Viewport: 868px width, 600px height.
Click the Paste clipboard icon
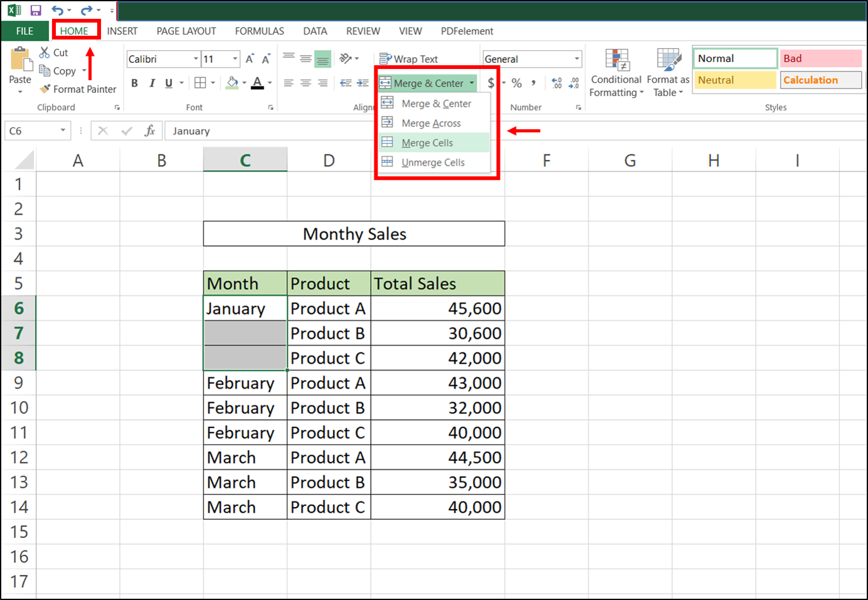pos(21,60)
